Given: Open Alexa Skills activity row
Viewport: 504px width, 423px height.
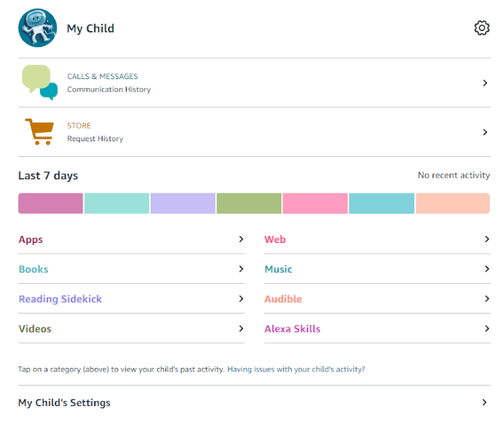Looking at the screenshot, I should click(x=292, y=328).
